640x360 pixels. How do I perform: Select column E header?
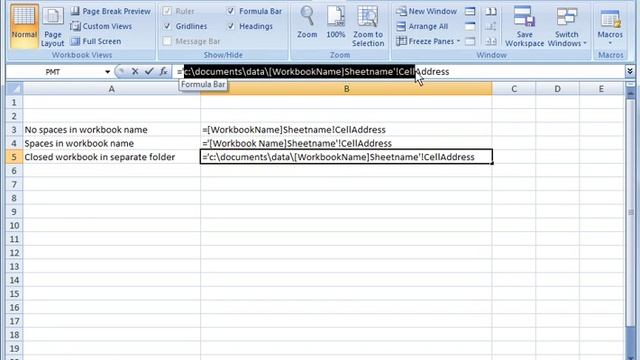click(601, 89)
